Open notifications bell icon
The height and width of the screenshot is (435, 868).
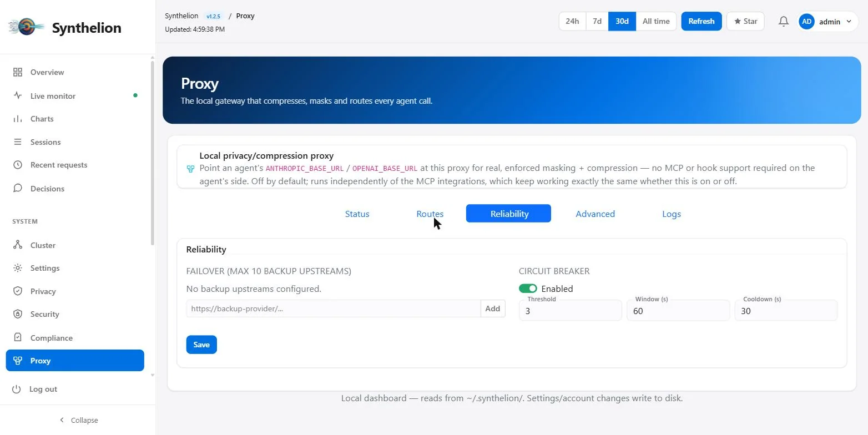783,21
